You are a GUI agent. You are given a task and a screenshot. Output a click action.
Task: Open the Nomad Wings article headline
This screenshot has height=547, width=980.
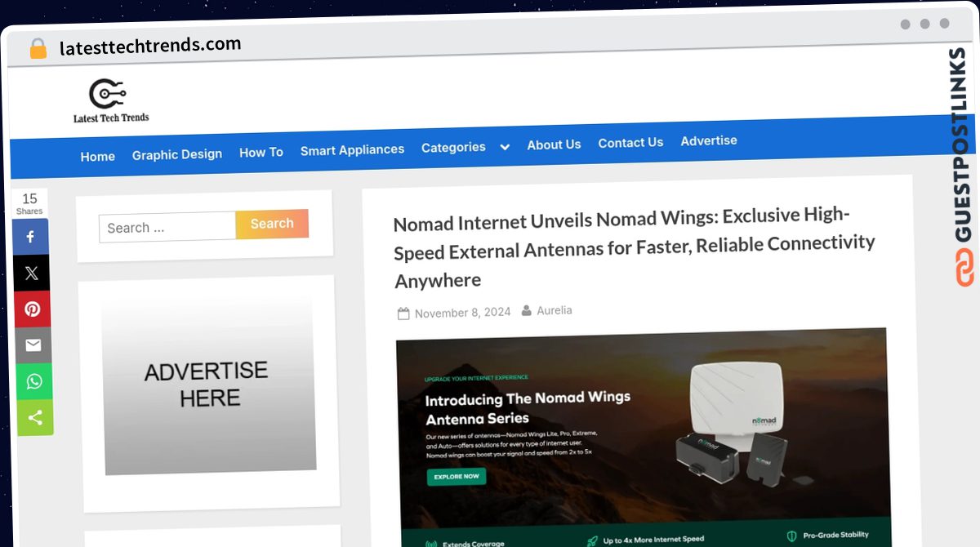[x=634, y=247]
